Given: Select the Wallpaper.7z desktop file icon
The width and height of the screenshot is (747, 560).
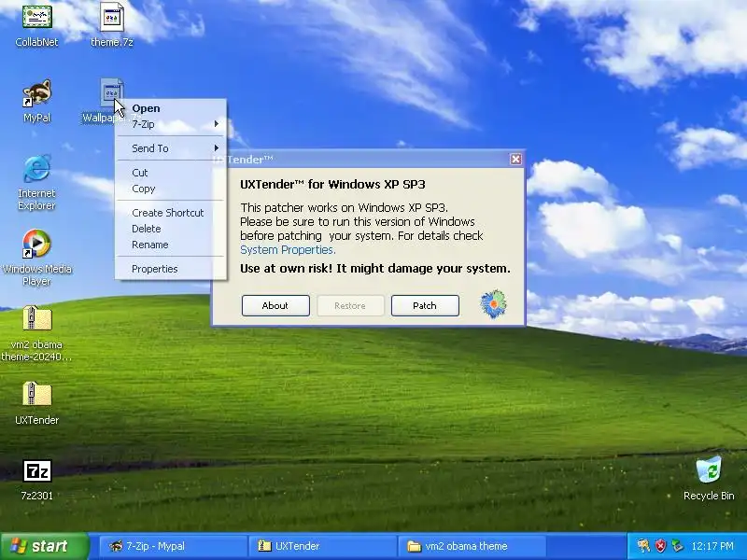Looking at the screenshot, I should [x=112, y=92].
